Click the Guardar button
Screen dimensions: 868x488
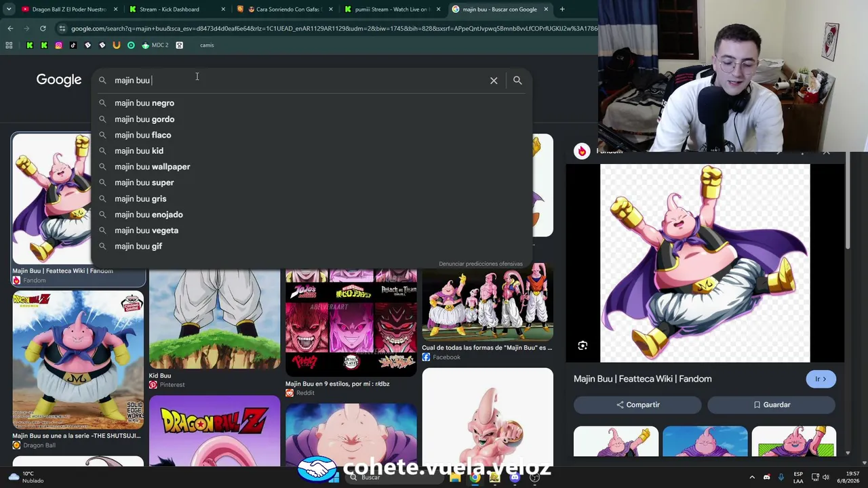772,405
